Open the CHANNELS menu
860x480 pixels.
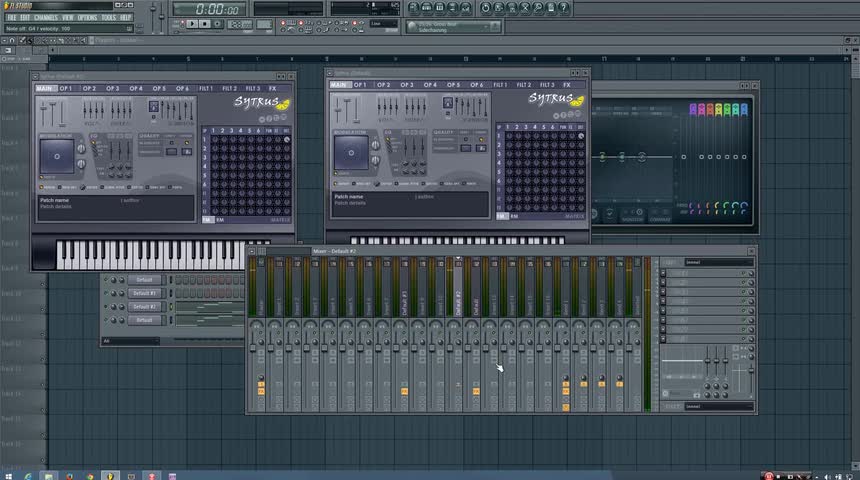pyautogui.click(x=45, y=17)
